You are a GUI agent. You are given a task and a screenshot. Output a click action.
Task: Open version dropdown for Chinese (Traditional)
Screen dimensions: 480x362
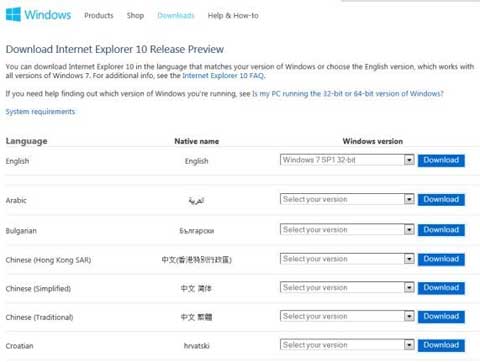(347, 316)
